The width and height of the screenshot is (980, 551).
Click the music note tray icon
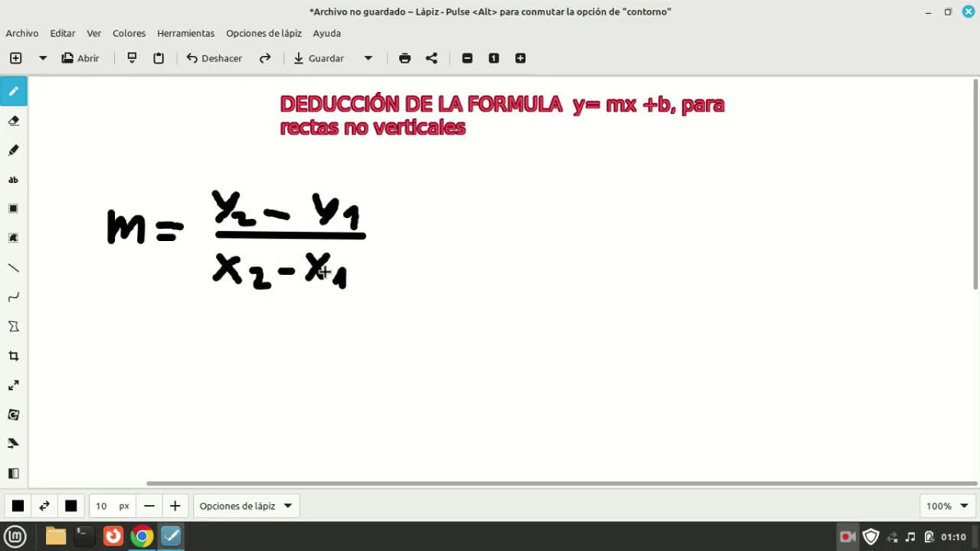pos(910,536)
